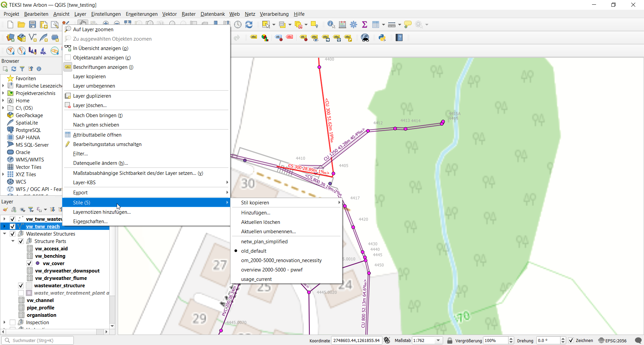Screen dimensions: 644x345
Task: Uncheck the wastewater_structure layer
Action: coord(21,286)
